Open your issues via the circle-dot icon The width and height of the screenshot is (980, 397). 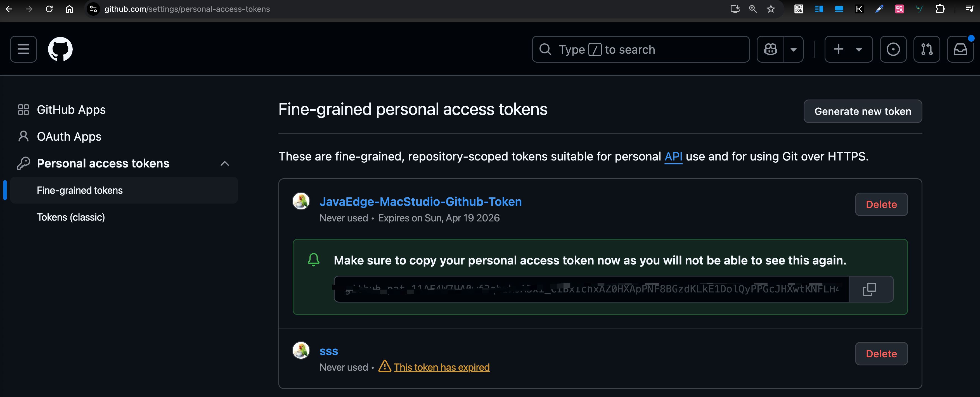click(x=893, y=49)
